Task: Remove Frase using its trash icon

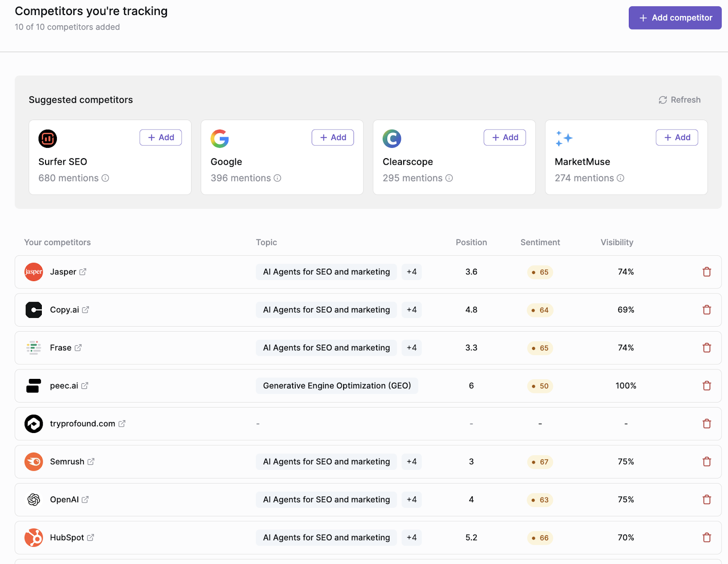Action: click(x=707, y=348)
